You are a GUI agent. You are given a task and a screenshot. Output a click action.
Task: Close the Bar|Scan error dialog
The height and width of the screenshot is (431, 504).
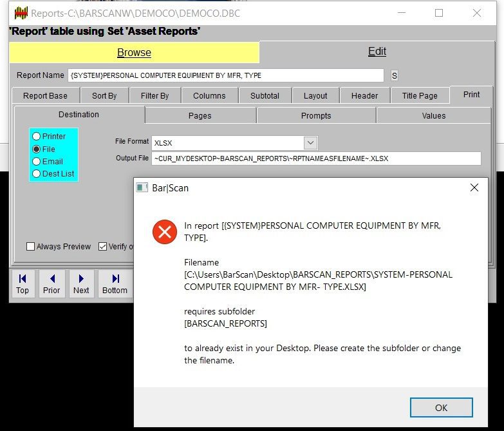(x=474, y=188)
